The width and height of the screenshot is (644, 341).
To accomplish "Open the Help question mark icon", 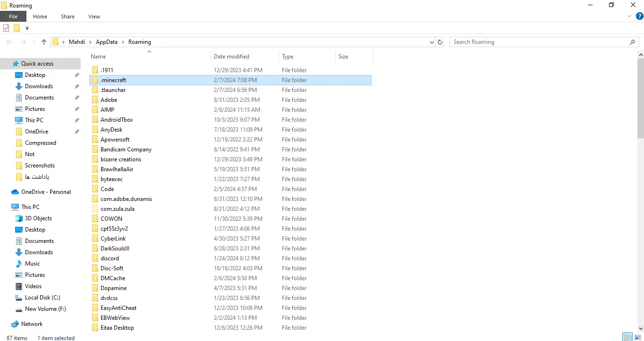I will click(x=640, y=16).
